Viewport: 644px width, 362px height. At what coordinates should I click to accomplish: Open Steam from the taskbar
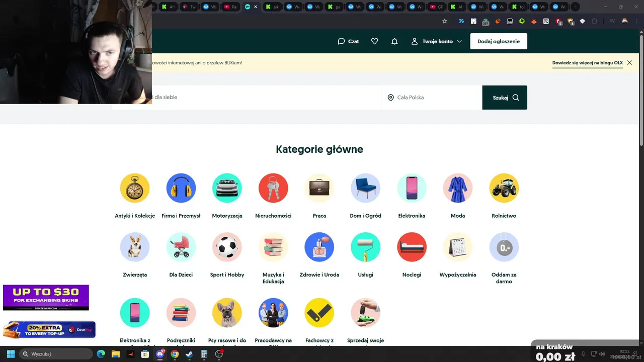point(189,354)
